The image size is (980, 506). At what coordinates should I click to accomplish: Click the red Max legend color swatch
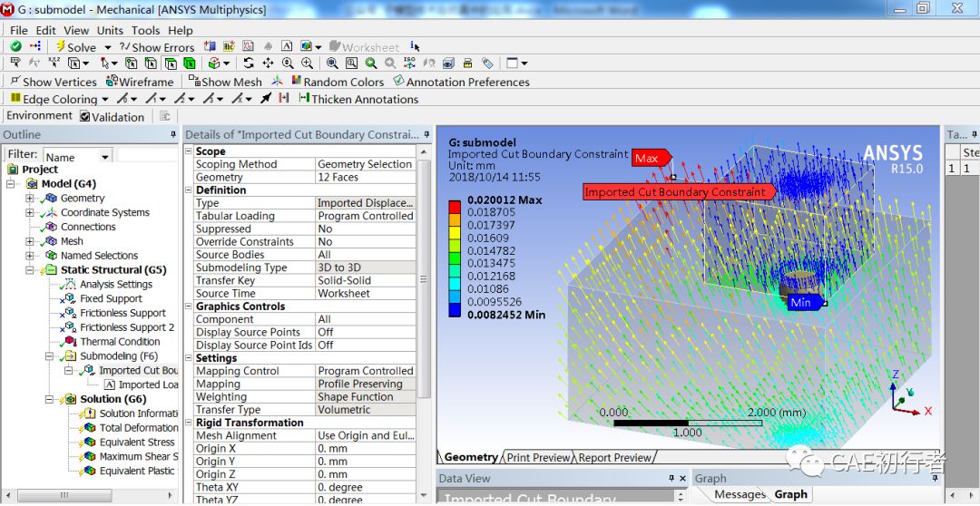(x=455, y=206)
